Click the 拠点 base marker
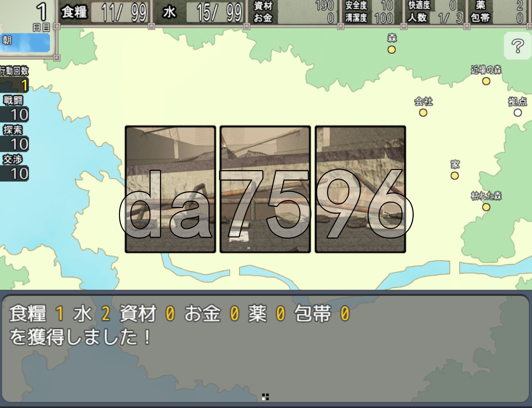This screenshot has width=532, height=408. coord(518,112)
